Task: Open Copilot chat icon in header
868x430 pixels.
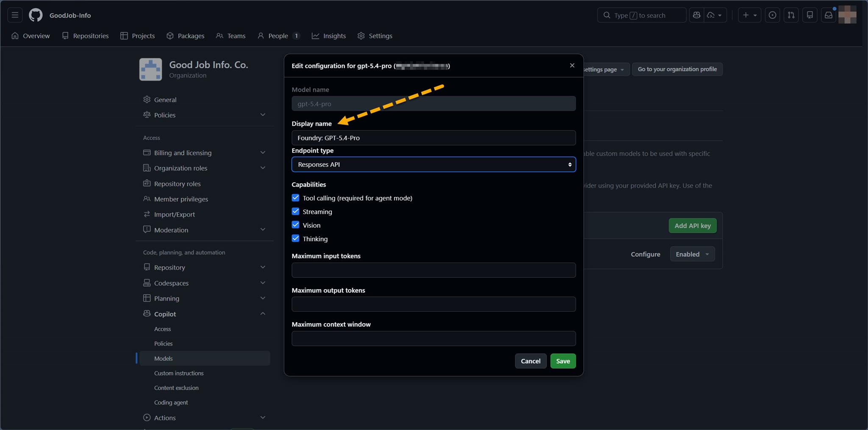Action: [696, 15]
